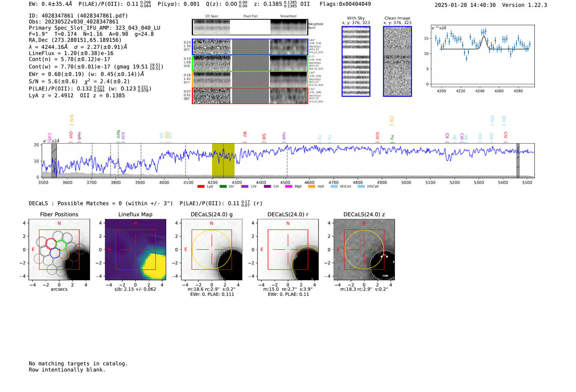This screenshot has height=392, width=576.
Task: Click the 'No matching targets in catalog.' text
Action: pos(78,364)
